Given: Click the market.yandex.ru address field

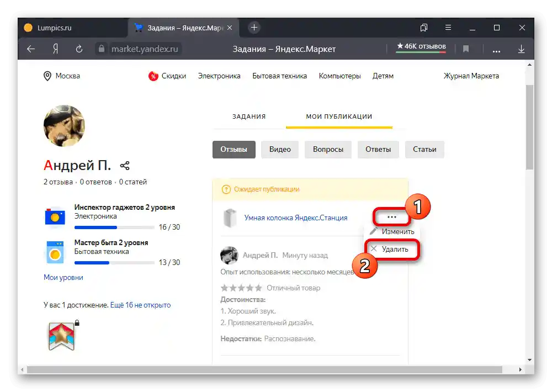Looking at the screenshot, I should pyautogui.click(x=145, y=49).
